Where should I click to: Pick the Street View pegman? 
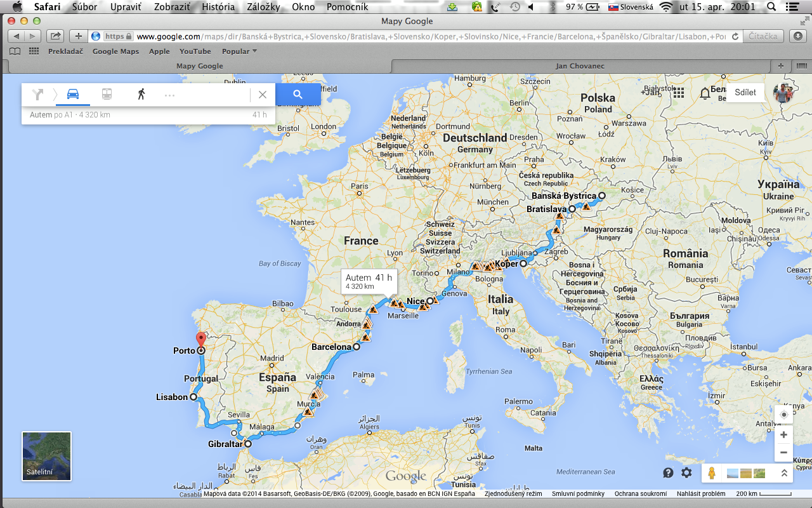(712, 473)
